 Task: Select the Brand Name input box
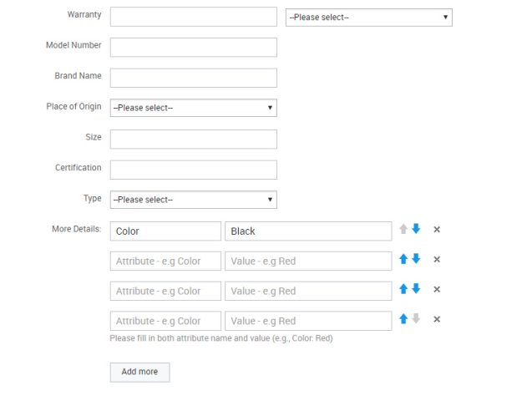tap(193, 78)
